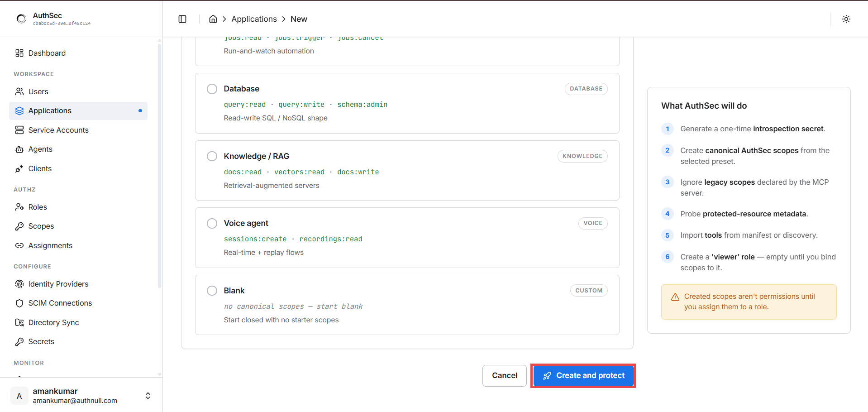Expand the amankumar account switcher
Screen dimensions: 868x412
tap(148, 396)
